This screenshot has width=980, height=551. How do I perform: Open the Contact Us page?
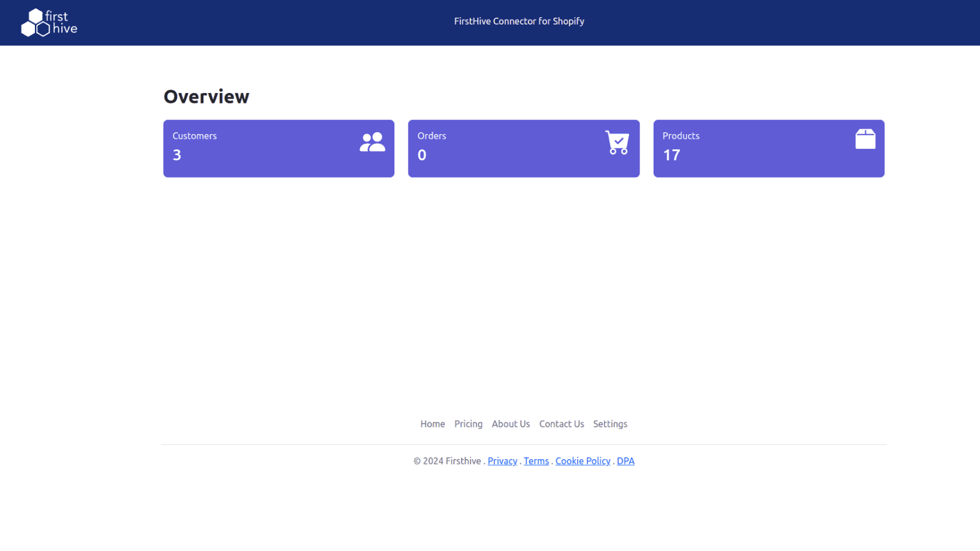(561, 424)
